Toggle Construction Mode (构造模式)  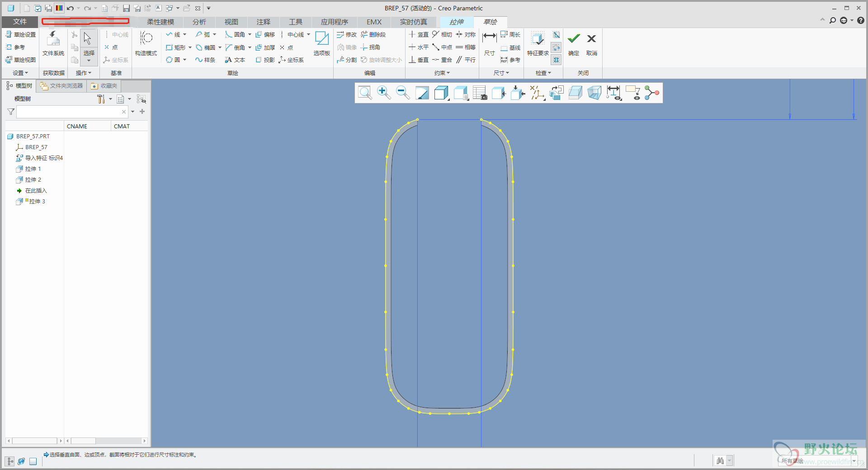146,44
